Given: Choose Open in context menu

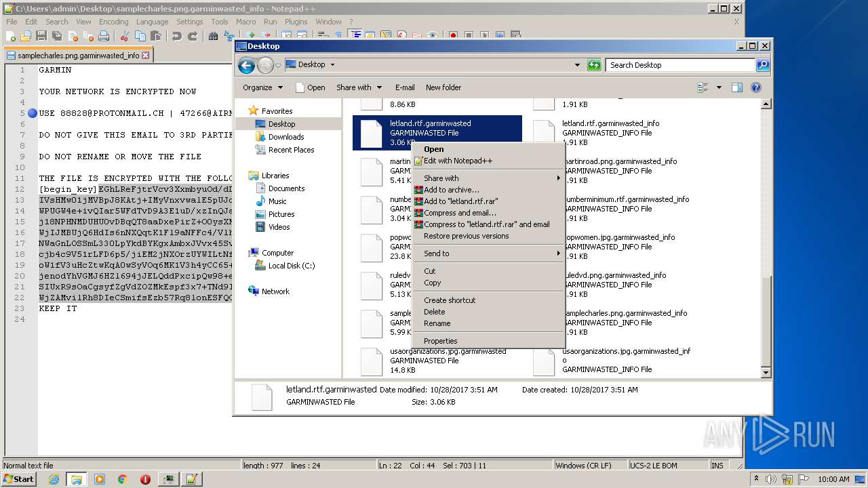Looking at the screenshot, I should pyautogui.click(x=488, y=149).
